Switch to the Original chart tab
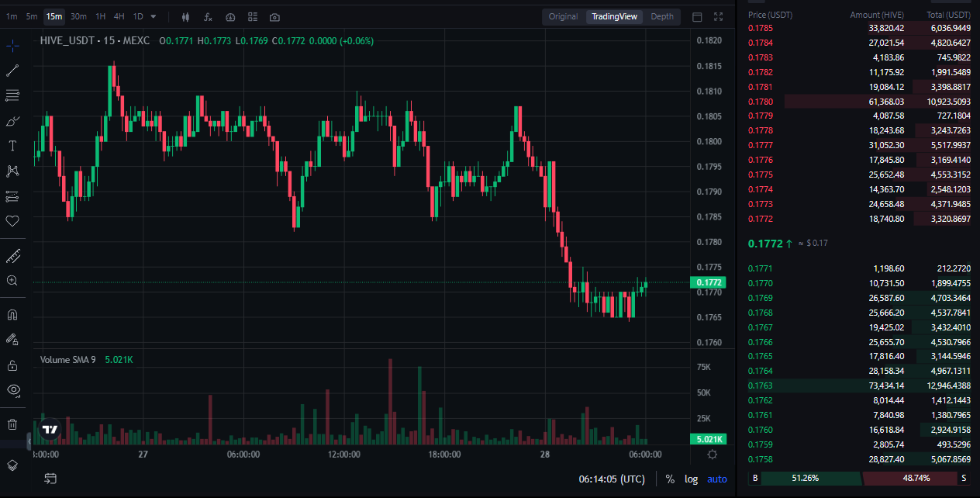Image resolution: width=980 pixels, height=498 pixels. (x=563, y=16)
